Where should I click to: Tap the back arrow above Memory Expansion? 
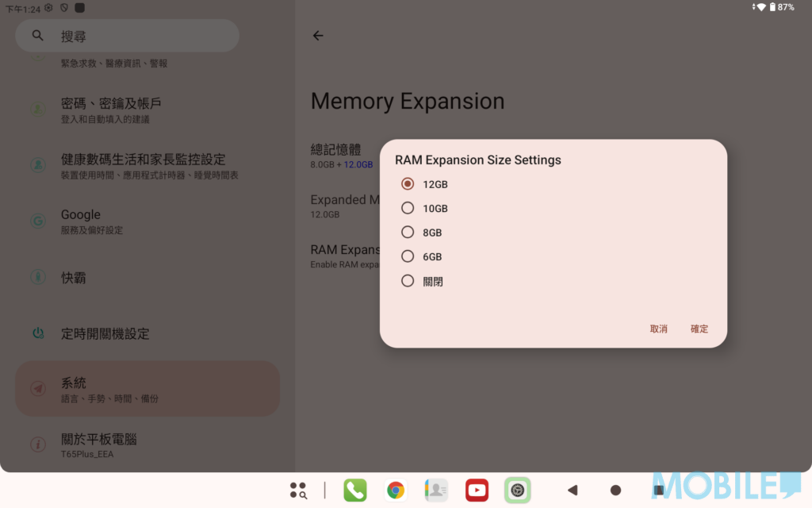[x=318, y=36]
